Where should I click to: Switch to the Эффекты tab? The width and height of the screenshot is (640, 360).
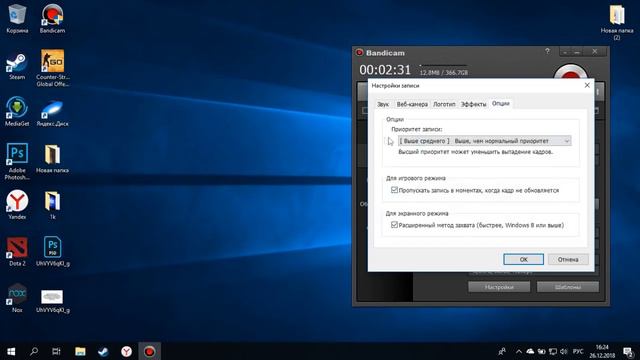473,104
